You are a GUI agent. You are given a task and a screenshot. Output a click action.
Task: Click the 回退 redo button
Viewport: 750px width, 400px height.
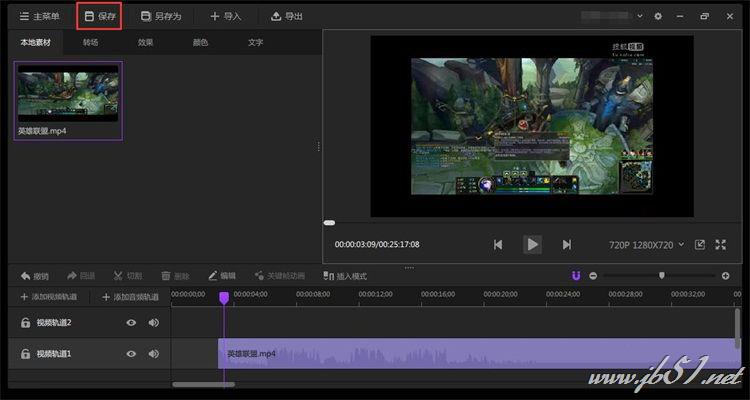click(81, 276)
